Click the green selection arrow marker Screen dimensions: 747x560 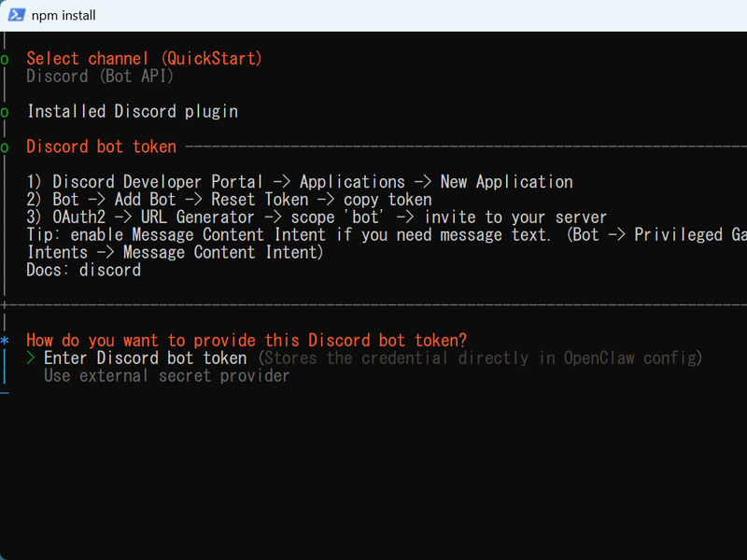pyautogui.click(x=31, y=358)
